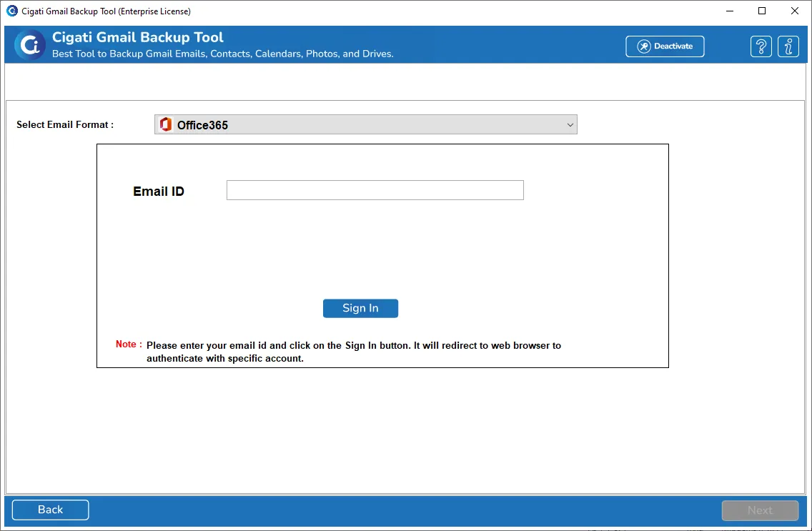Viewport: 812px width, 531px height.
Task: Click the Cigati logo in header
Action: pyautogui.click(x=29, y=45)
